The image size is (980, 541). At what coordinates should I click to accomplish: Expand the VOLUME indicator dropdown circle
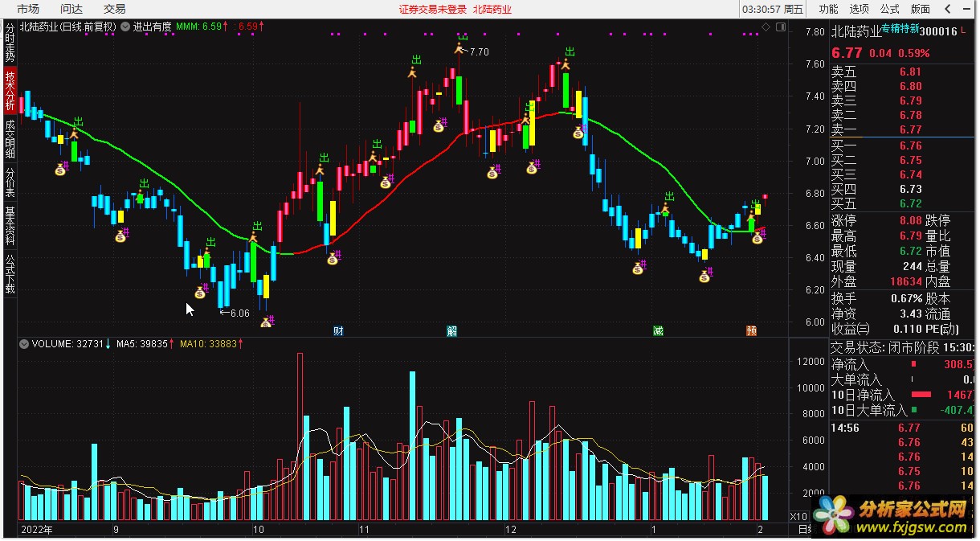[24, 343]
